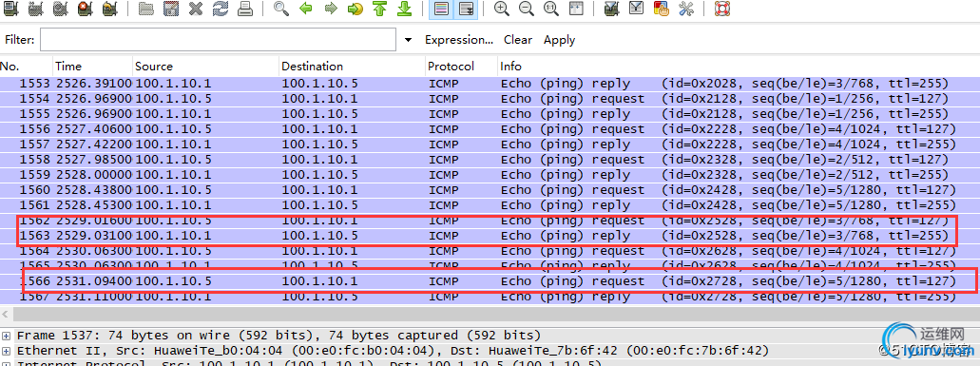Open help lifebuoy icon
The height and width of the screenshot is (366, 980).
(x=721, y=9)
